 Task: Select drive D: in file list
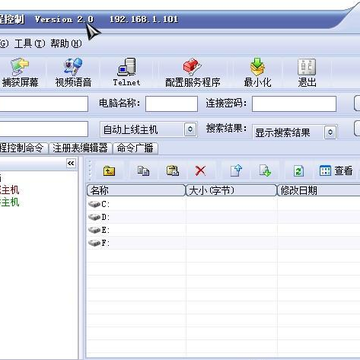pos(99,217)
